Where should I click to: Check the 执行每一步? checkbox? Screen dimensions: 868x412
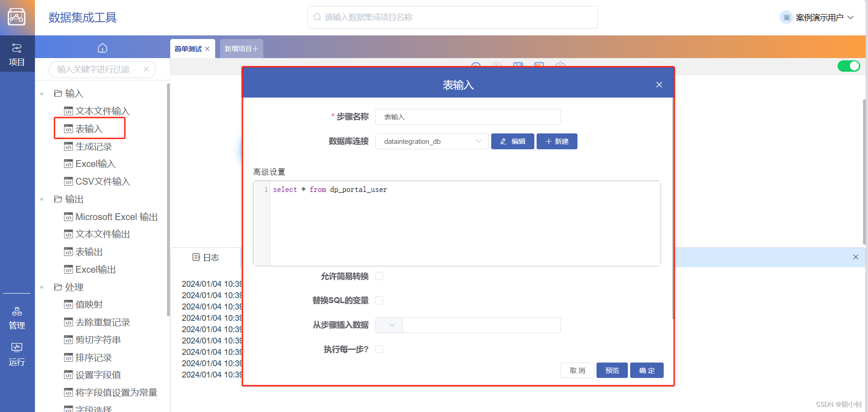[x=380, y=349]
